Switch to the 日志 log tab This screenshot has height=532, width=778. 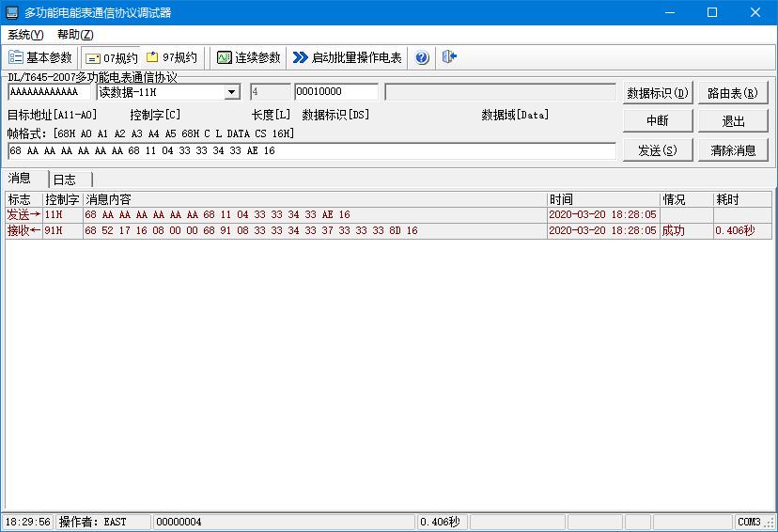pyautogui.click(x=65, y=180)
